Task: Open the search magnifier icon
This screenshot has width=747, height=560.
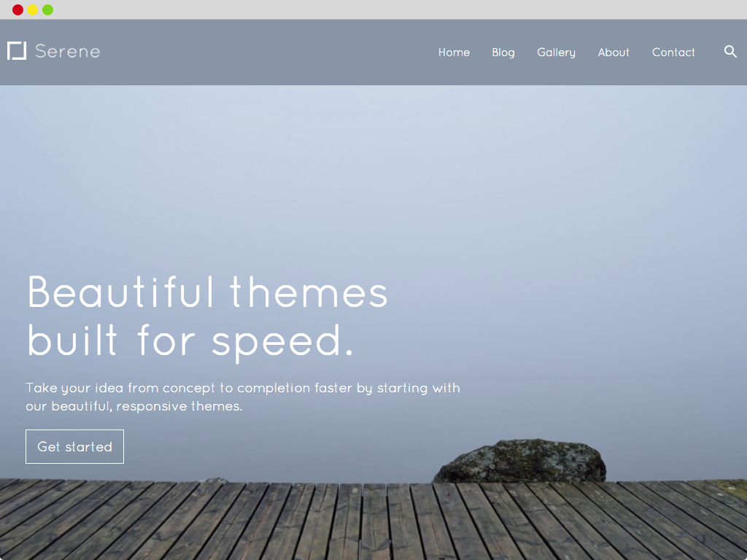Action: (730, 52)
